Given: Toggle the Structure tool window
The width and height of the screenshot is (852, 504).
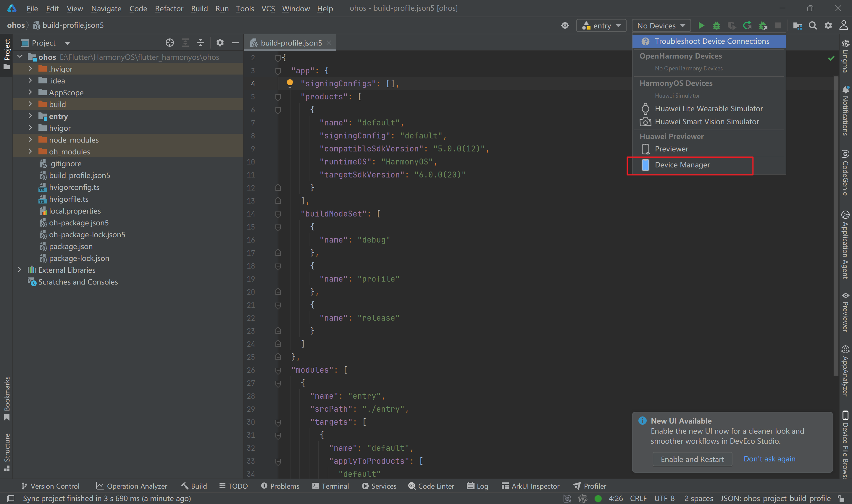Looking at the screenshot, I should 7,451.
